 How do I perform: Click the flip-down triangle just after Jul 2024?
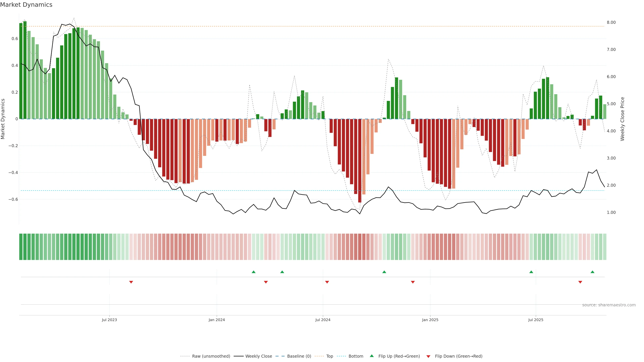click(327, 282)
